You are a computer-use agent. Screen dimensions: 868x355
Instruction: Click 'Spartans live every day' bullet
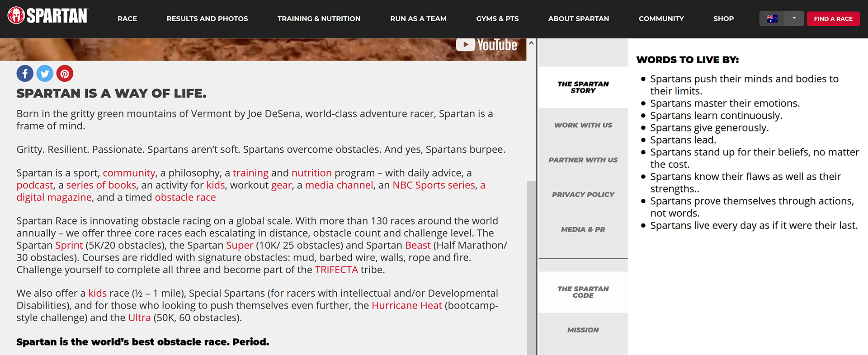pyautogui.click(x=754, y=225)
